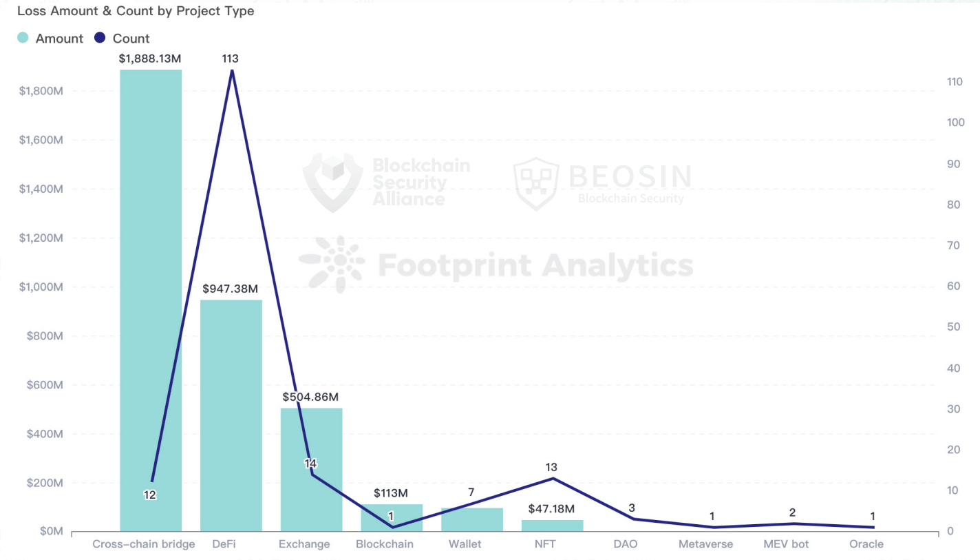Click the 113 count peak point
Image resolution: width=980 pixels, height=560 pixels.
point(231,70)
